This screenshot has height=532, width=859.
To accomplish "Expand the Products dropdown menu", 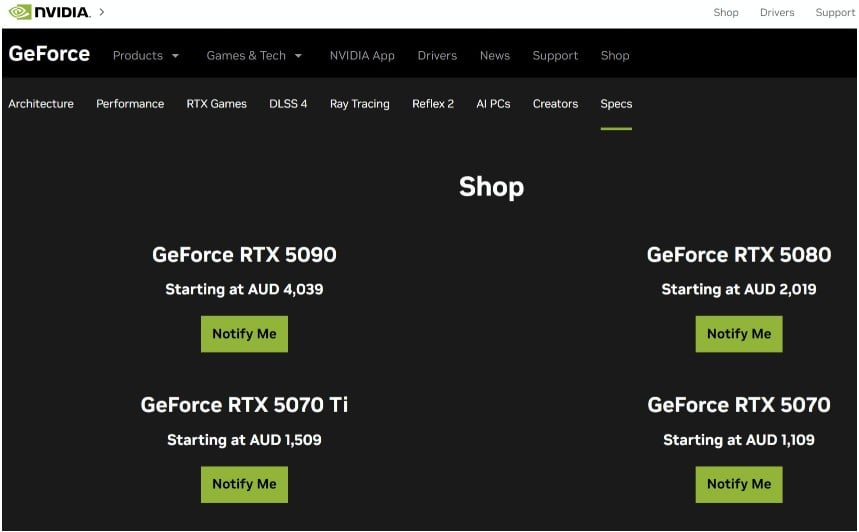I will coord(146,56).
